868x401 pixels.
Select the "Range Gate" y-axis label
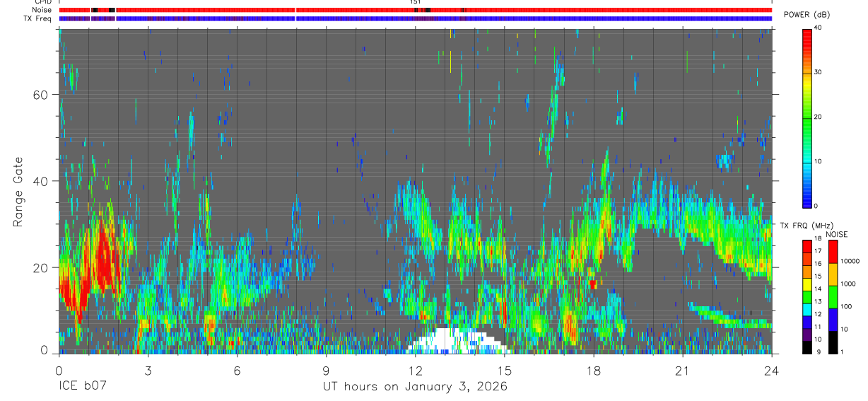(18, 192)
